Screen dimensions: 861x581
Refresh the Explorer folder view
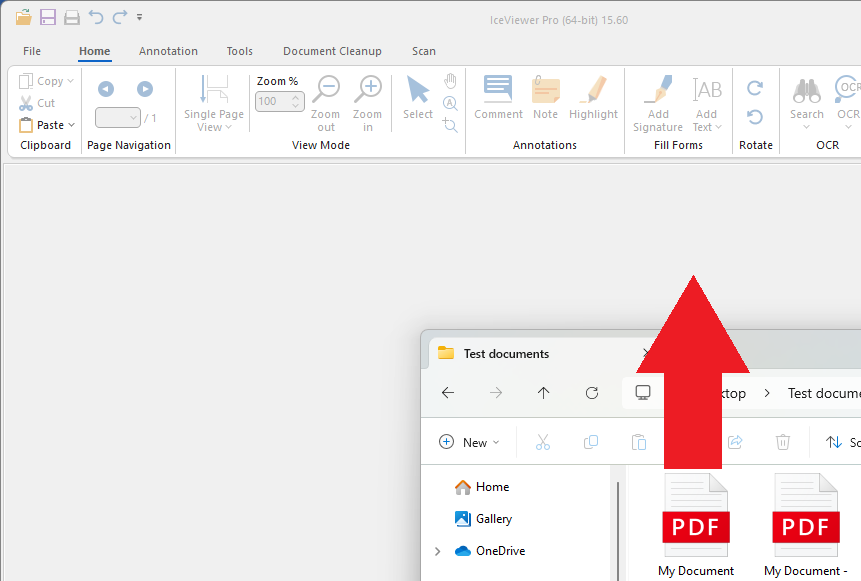[592, 393]
